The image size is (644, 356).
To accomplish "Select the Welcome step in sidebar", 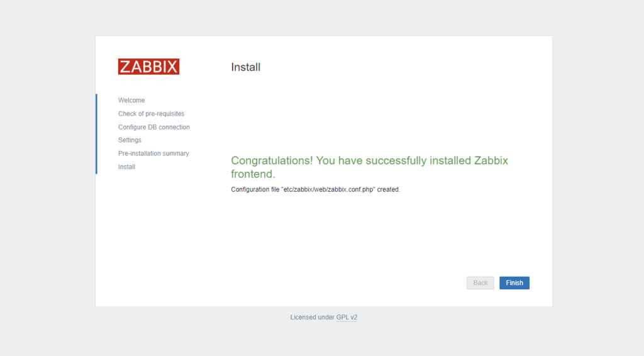I will pyautogui.click(x=131, y=101).
